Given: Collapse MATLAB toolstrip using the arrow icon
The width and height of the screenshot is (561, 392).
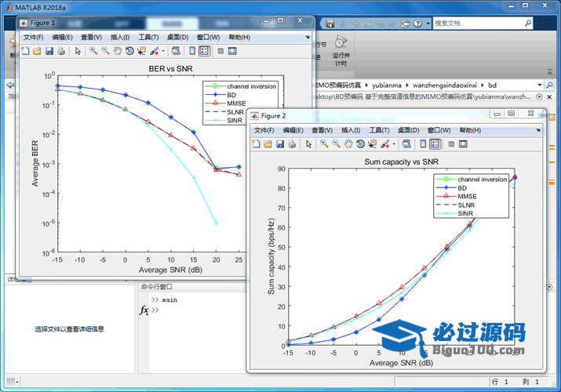Looking at the screenshot, I should click(549, 71).
